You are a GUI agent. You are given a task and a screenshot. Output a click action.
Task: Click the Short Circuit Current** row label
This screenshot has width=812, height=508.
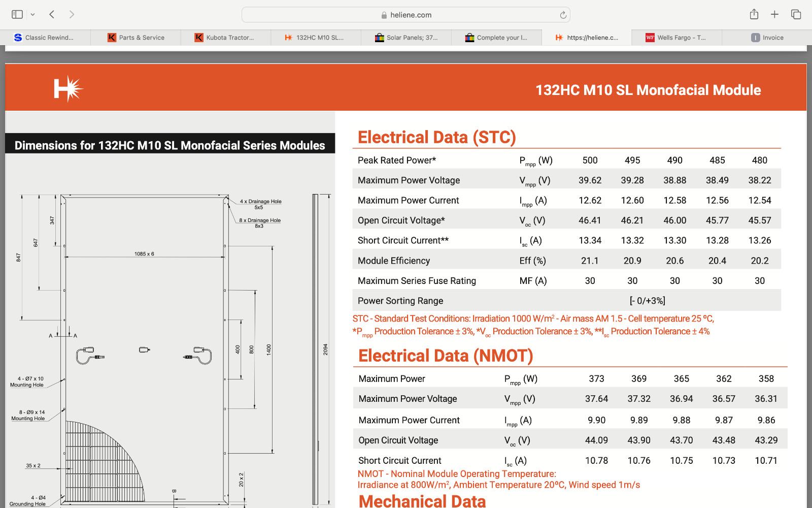click(403, 241)
